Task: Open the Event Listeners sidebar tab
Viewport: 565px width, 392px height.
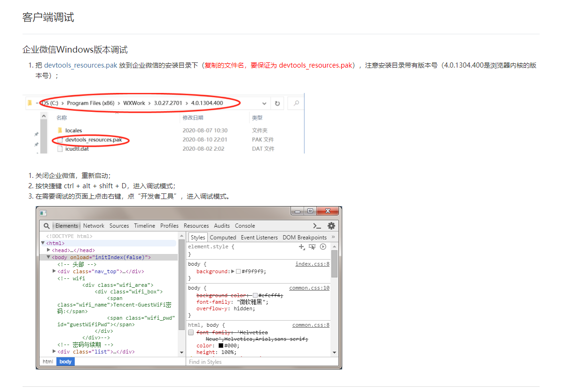Action: 259,238
